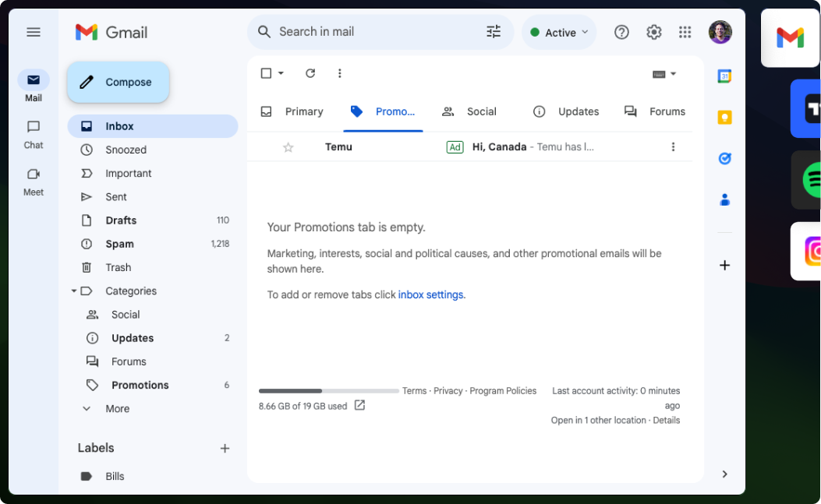Get add-ons with side panel plus

724,266
